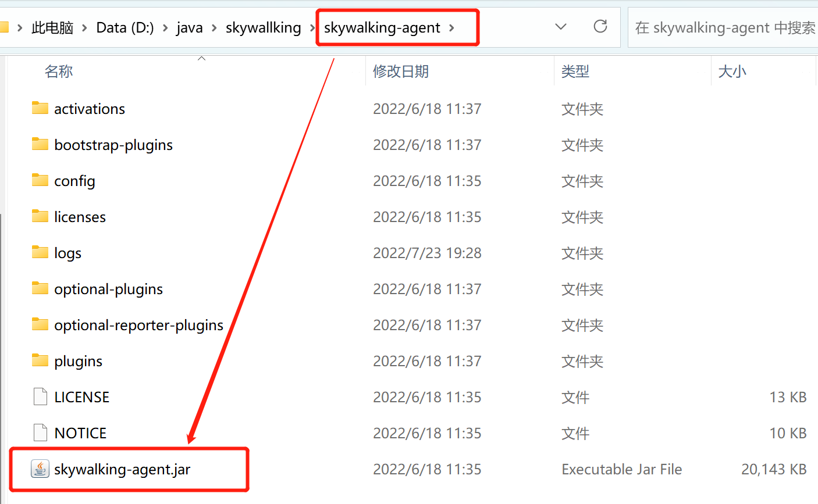Viewport: 818px width, 504px height.
Task: Click the config folder icon
Action: [x=40, y=180]
